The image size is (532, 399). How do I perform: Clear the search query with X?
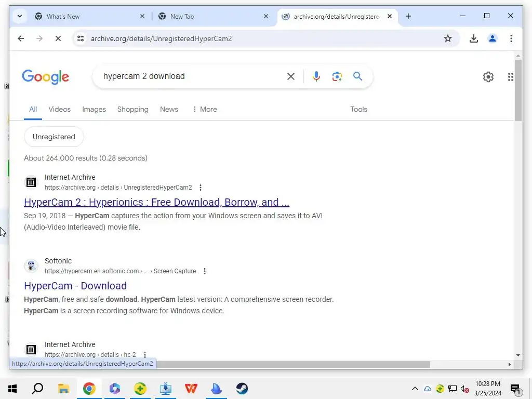[291, 76]
